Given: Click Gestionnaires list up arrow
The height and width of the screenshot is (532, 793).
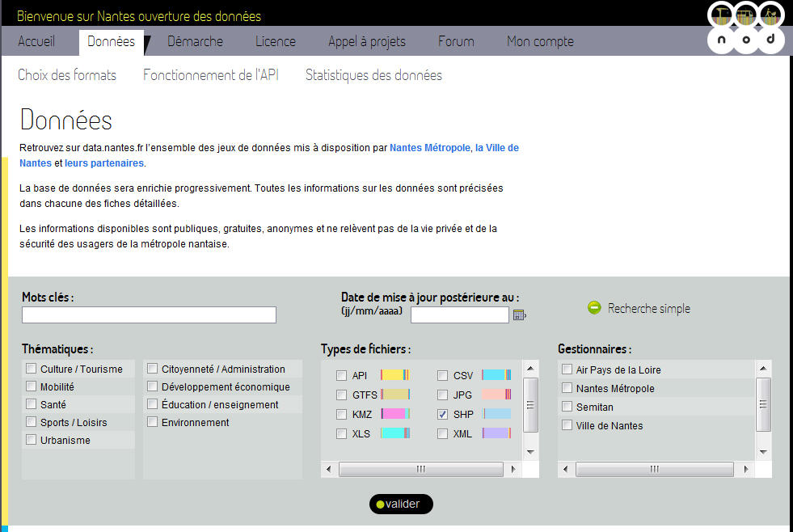Looking at the screenshot, I should point(763,368).
